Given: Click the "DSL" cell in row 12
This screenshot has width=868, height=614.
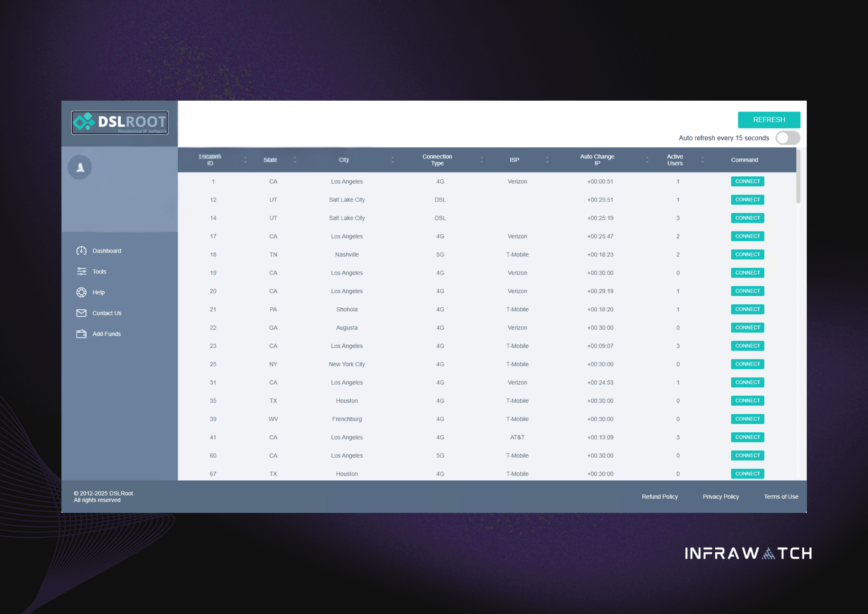Looking at the screenshot, I should tap(440, 200).
